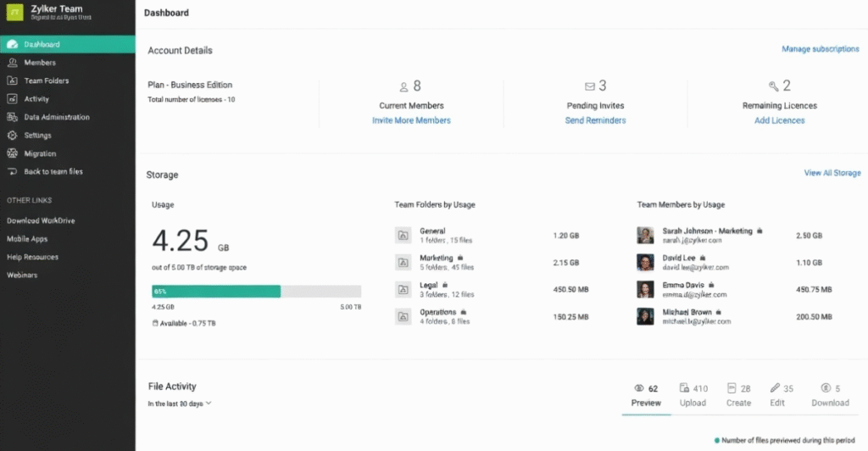
Task: Click the Current Members person icon
Action: [x=403, y=86]
